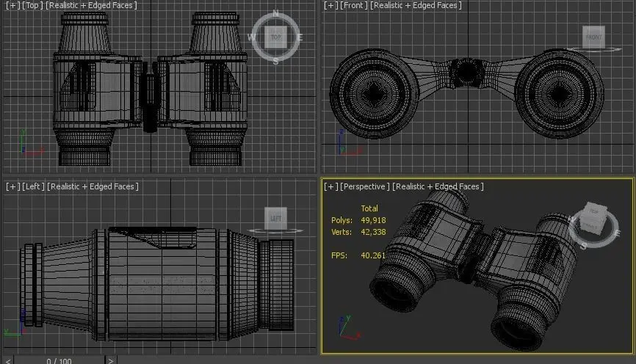Click the FPS value 40.261
Viewport: 636px width, 364px height.
pyautogui.click(x=373, y=255)
